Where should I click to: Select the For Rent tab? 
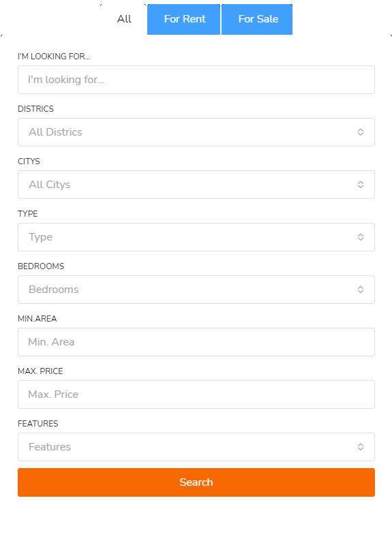click(184, 19)
